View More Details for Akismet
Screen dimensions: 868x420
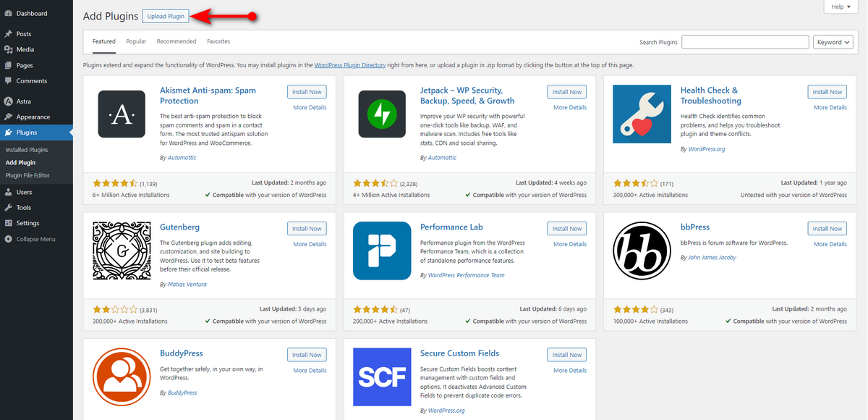point(310,107)
